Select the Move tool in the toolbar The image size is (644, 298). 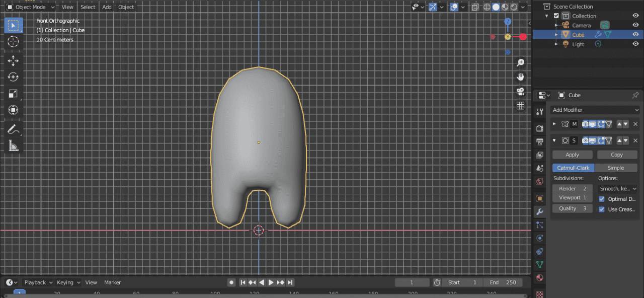pyautogui.click(x=13, y=59)
